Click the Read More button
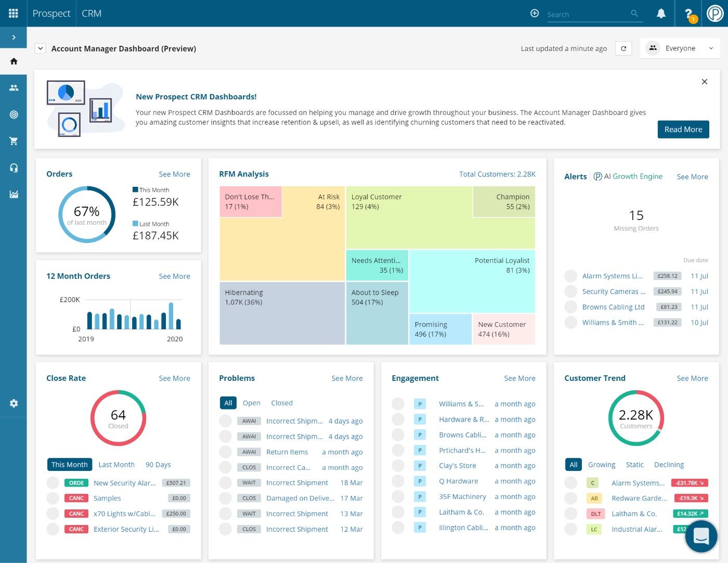The image size is (728, 563). 683,129
